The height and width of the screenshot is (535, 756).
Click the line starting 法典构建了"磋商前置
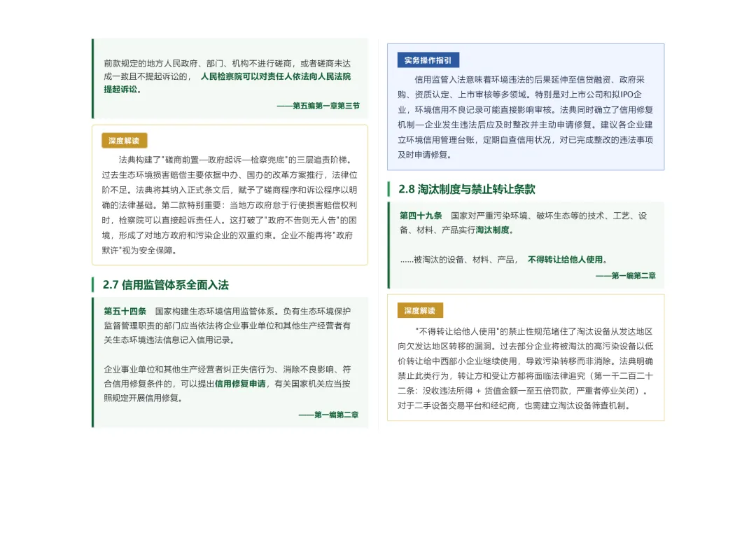pos(236,160)
